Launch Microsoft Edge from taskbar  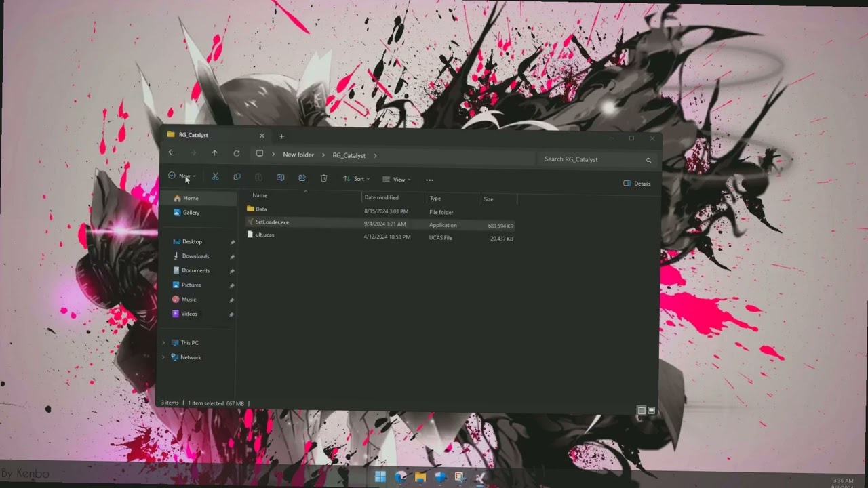401,477
